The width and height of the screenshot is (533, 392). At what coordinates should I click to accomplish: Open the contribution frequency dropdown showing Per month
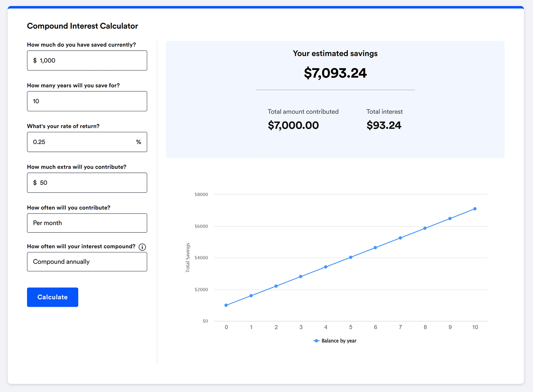[87, 223]
